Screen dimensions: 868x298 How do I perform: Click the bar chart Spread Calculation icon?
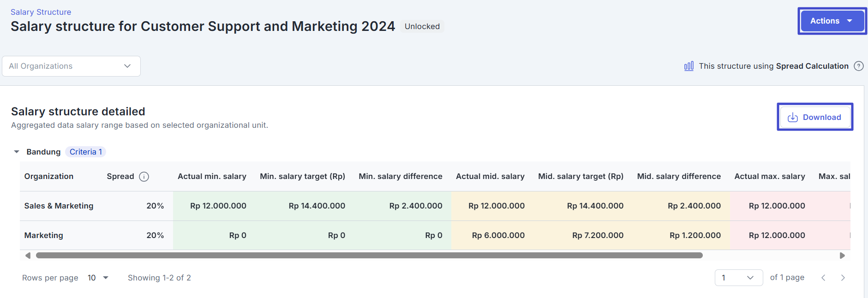point(688,66)
